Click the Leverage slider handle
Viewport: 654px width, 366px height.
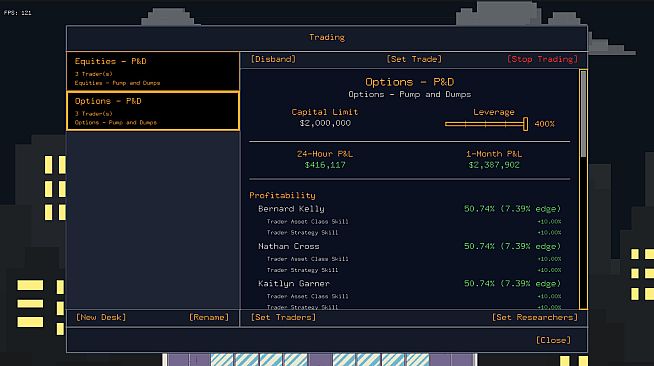[526, 124]
